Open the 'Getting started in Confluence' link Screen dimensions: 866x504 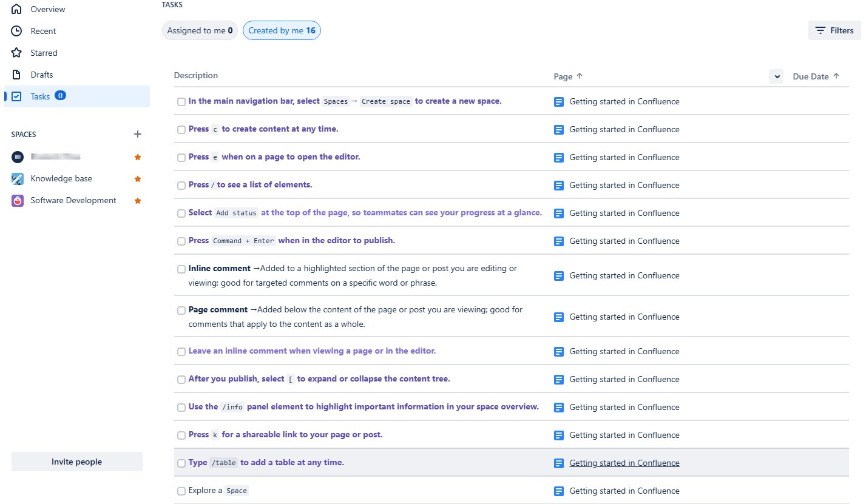click(x=624, y=463)
